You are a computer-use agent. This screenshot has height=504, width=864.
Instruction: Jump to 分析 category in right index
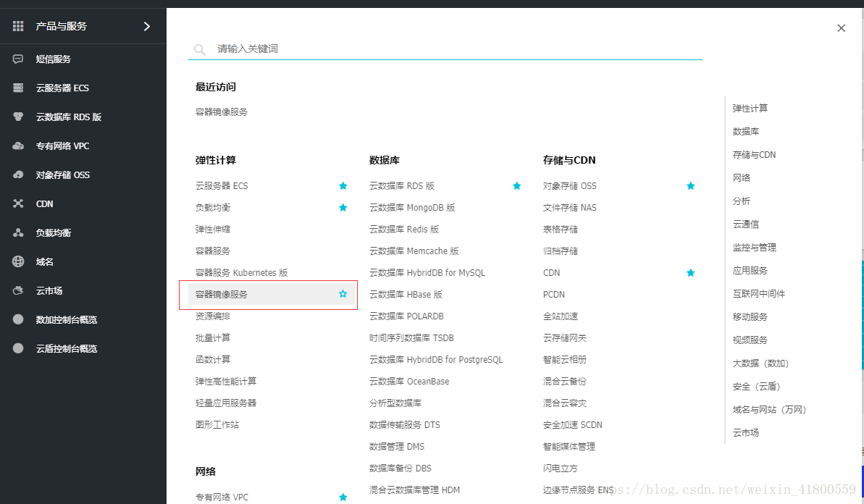[742, 201]
